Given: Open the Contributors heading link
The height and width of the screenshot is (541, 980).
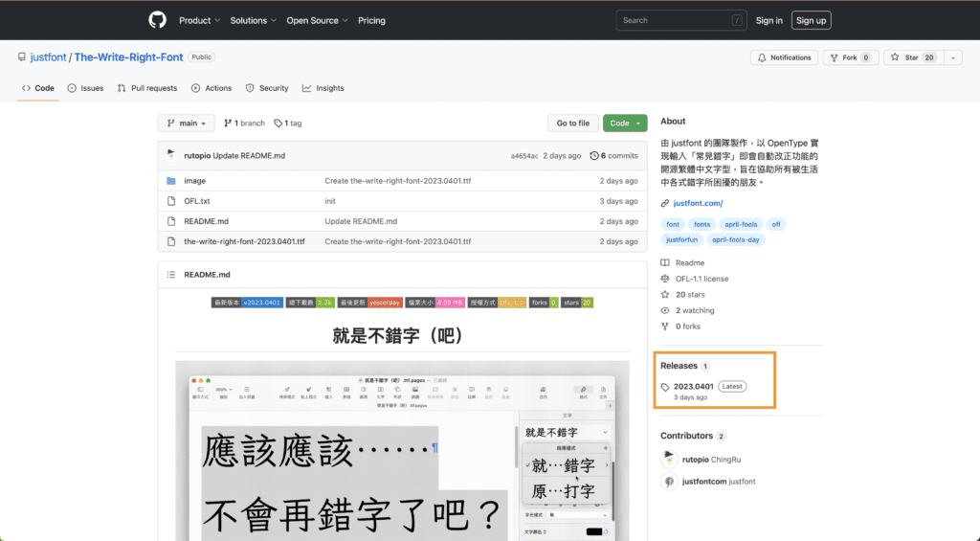Looking at the screenshot, I should (x=686, y=436).
